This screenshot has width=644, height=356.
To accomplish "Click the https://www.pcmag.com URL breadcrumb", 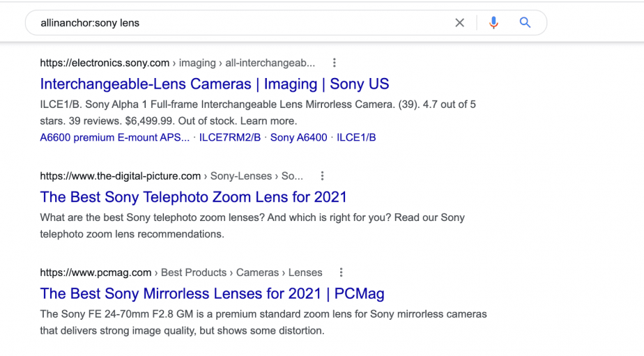I will click(x=181, y=272).
